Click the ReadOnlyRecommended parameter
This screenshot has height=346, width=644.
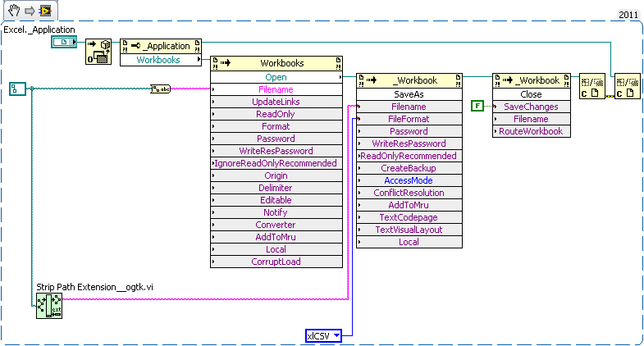409,156
